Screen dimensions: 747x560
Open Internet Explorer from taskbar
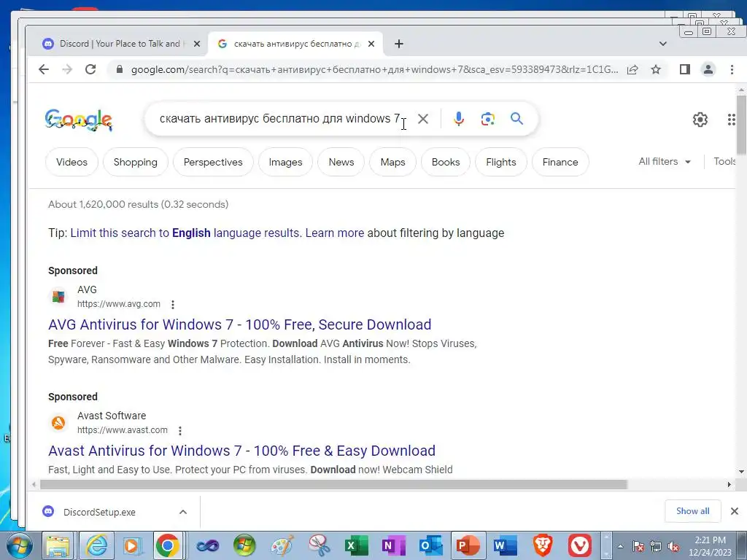click(97, 545)
